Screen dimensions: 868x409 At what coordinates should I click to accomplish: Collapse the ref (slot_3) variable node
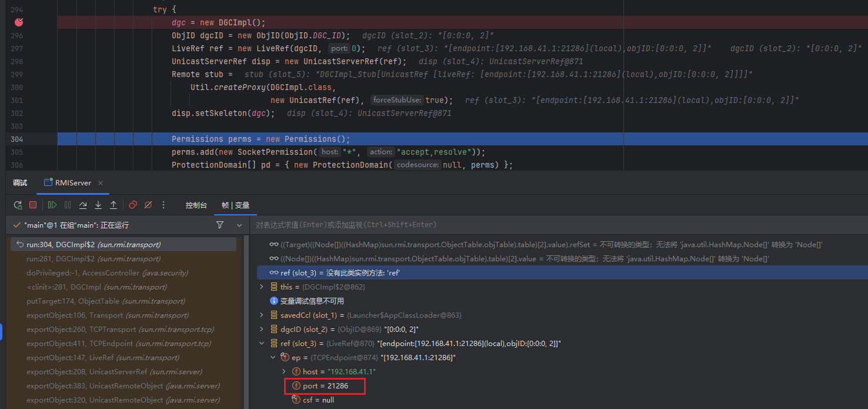[x=262, y=343]
